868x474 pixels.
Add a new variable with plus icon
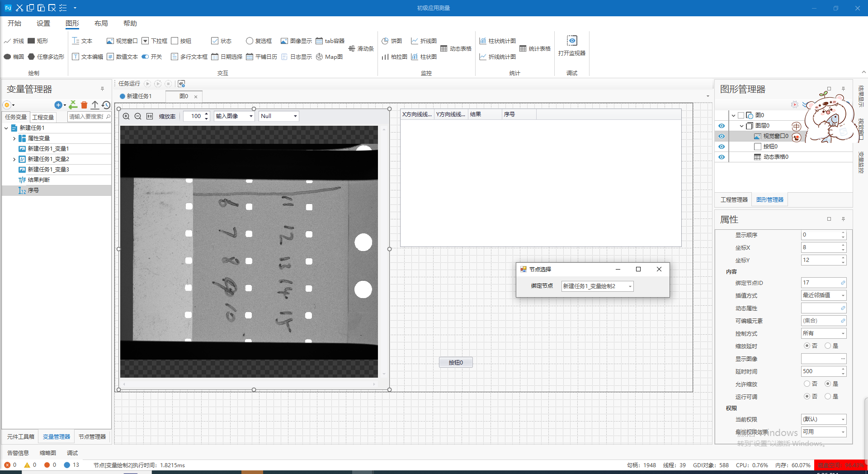58,105
